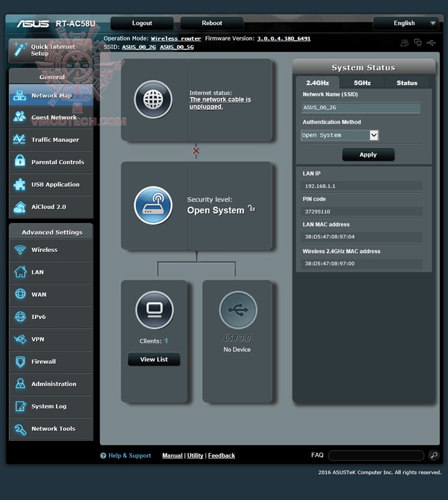Screen dimensions: 448x500
Task: Open the English language dropdown
Action: 406,23
